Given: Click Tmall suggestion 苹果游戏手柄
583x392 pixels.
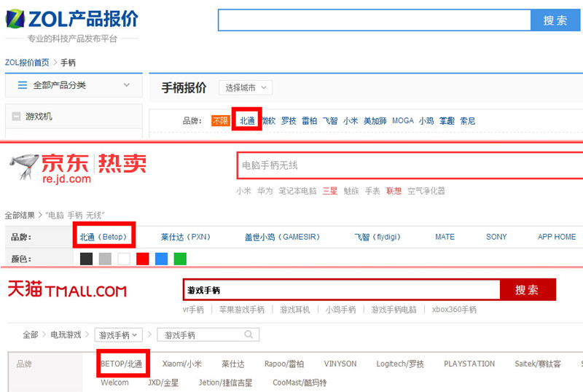Looking at the screenshot, I should coord(242,310).
